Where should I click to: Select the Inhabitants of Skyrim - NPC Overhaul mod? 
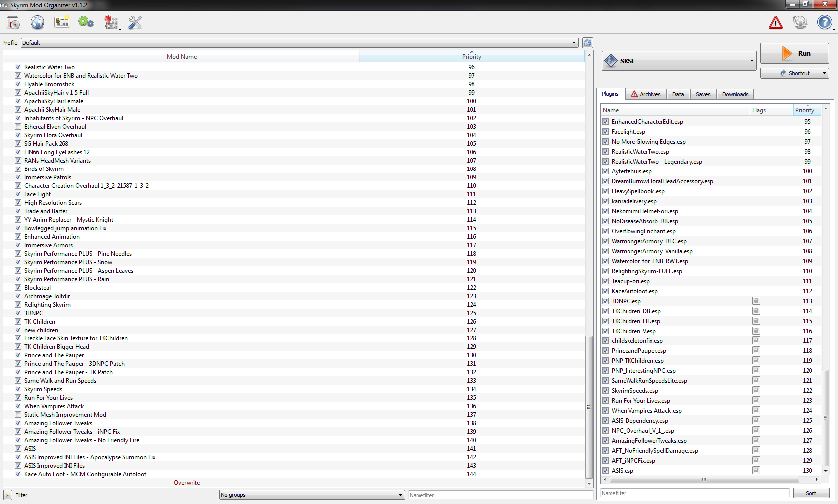pyautogui.click(x=294, y=118)
